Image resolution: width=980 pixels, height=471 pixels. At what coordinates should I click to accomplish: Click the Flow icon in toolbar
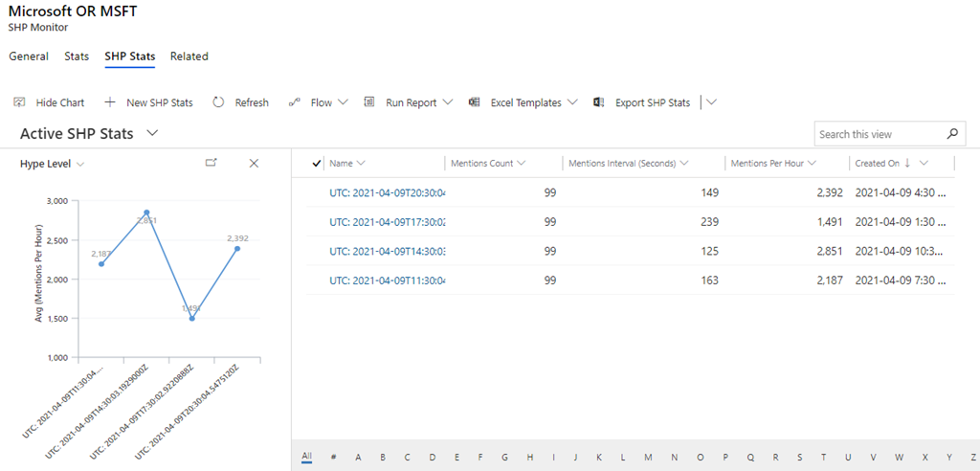[294, 102]
